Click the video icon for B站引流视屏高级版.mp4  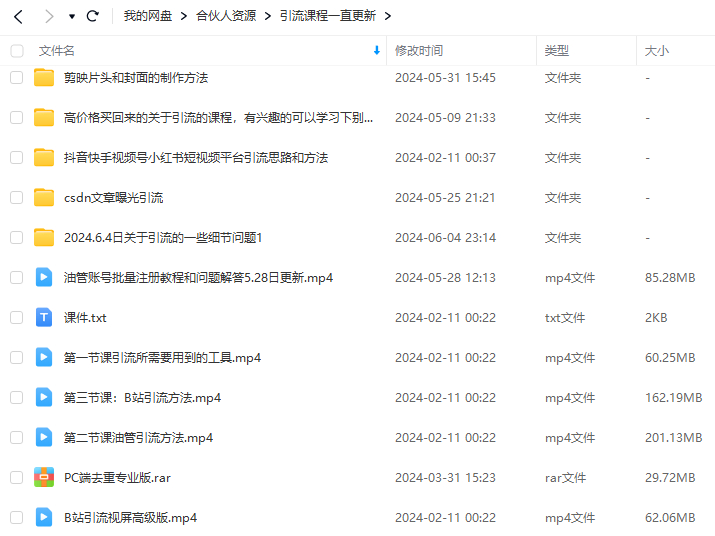click(44, 517)
